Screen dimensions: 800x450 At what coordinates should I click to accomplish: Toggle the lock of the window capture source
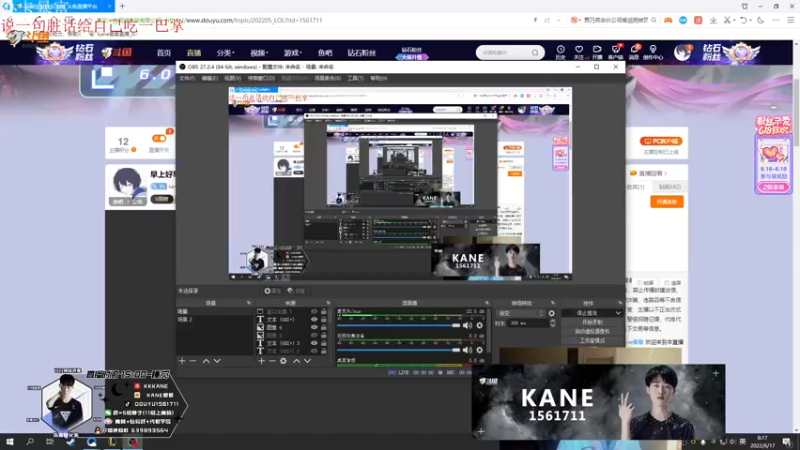pos(323,312)
